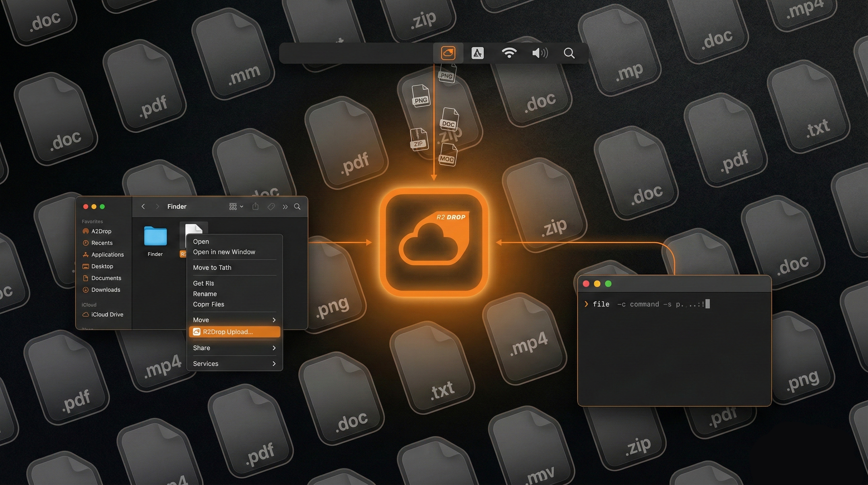Click the Wi-Fi icon in the menu bar
This screenshot has height=485, width=868.
coord(509,52)
